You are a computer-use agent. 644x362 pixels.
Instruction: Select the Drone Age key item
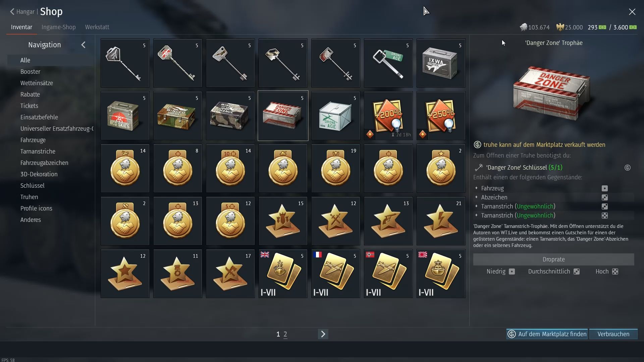click(x=388, y=63)
